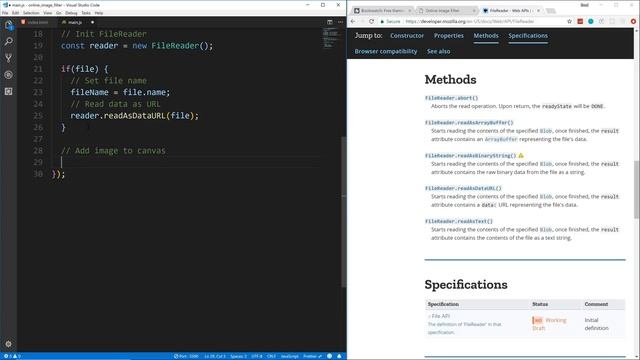Open the Tasks menu
Screen dimensions: 640x360
coord(86,13)
